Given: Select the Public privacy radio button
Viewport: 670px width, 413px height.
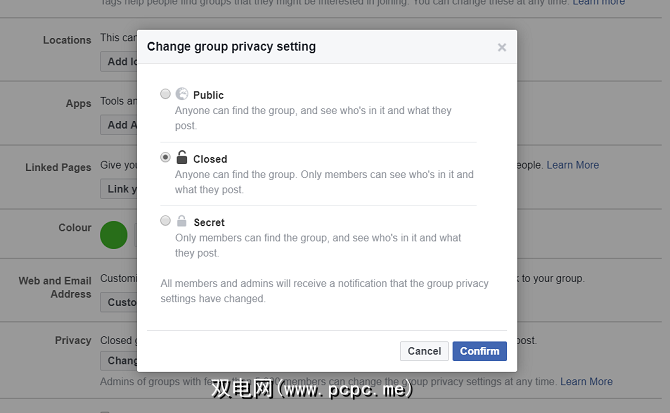Looking at the screenshot, I should tap(165, 94).
